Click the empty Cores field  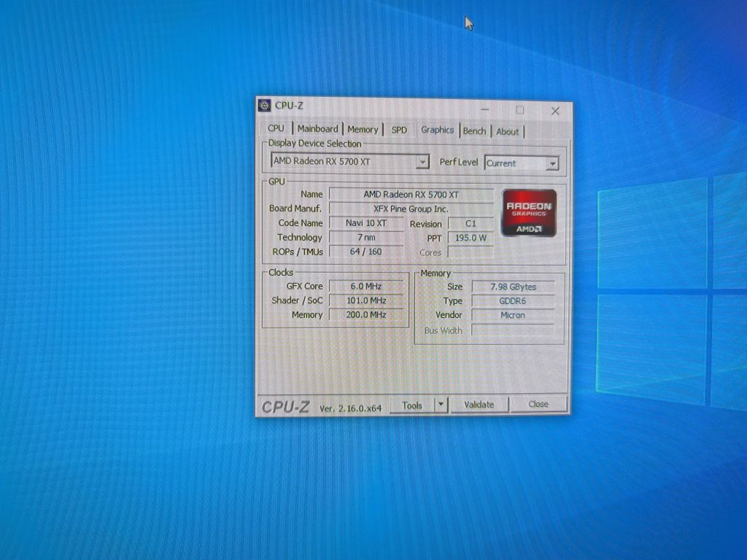tap(471, 252)
